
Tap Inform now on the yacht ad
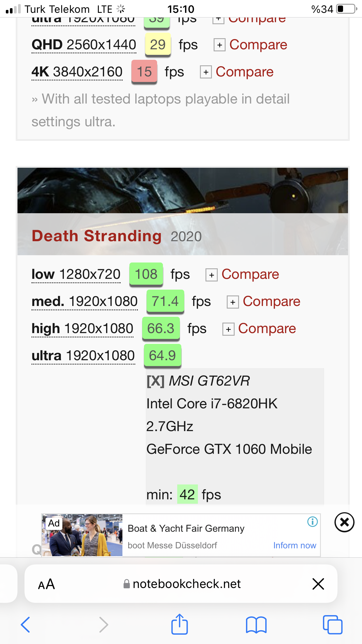click(x=295, y=545)
